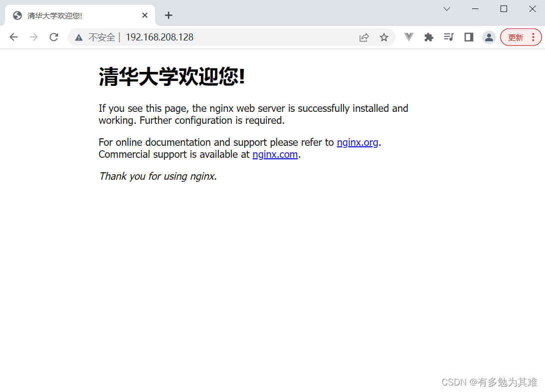The width and height of the screenshot is (545, 392).
Task: Maximize the browser window
Action: click(x=504, y=9)
